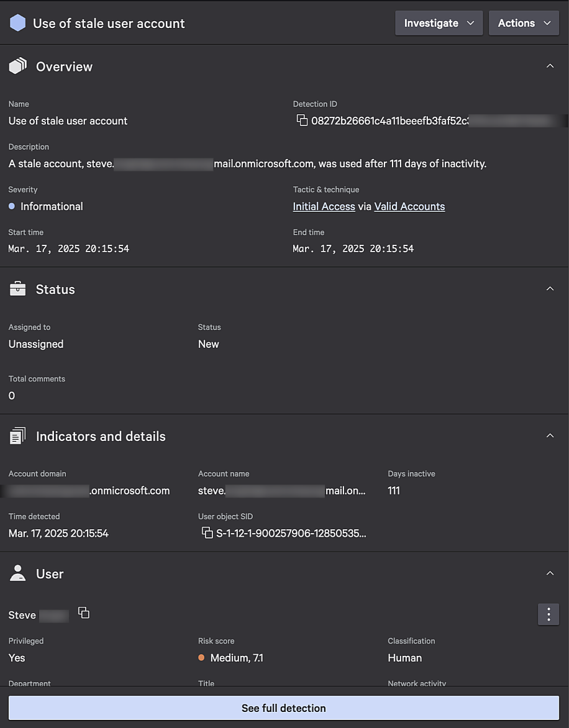Click the S-1-12-1-900257906 SID text
Image resolution: width=569 pixels, height=728 pixels.
(291, 534)
